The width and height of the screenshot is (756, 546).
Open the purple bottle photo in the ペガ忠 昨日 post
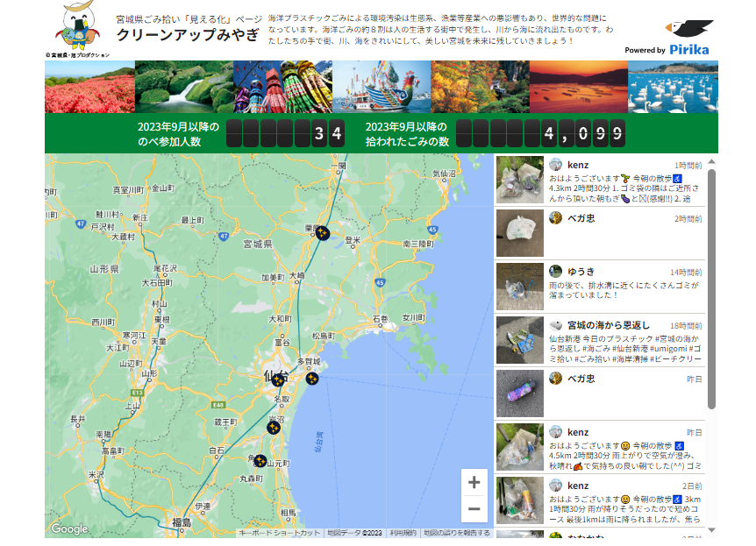[x=520, y=394]
